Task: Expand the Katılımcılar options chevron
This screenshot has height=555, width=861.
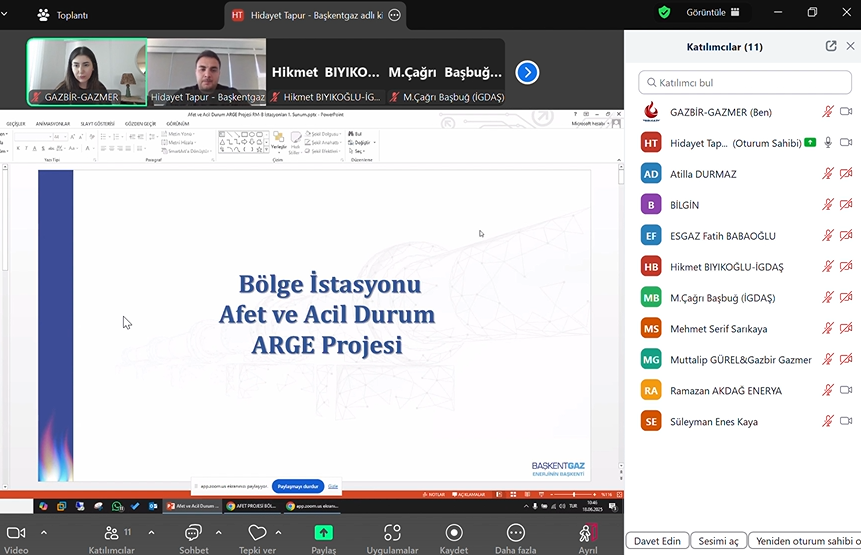Action: 152,532
